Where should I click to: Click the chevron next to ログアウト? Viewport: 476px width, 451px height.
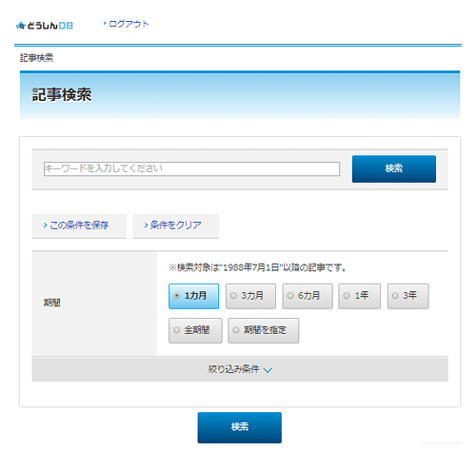pos(105,23)
